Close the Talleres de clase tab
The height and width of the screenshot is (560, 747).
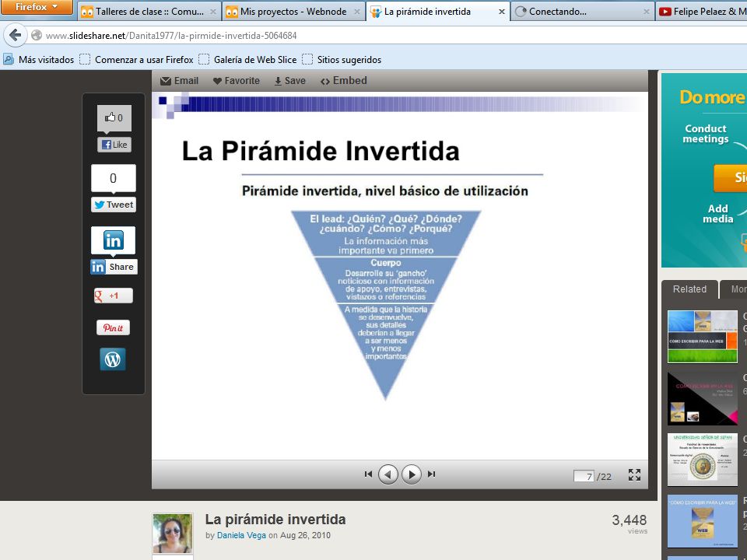[213, 12]
